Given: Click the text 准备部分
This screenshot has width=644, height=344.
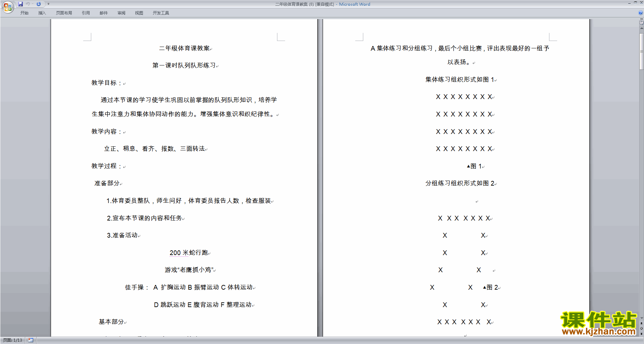Looking at the screenshot, I should 107,183.
